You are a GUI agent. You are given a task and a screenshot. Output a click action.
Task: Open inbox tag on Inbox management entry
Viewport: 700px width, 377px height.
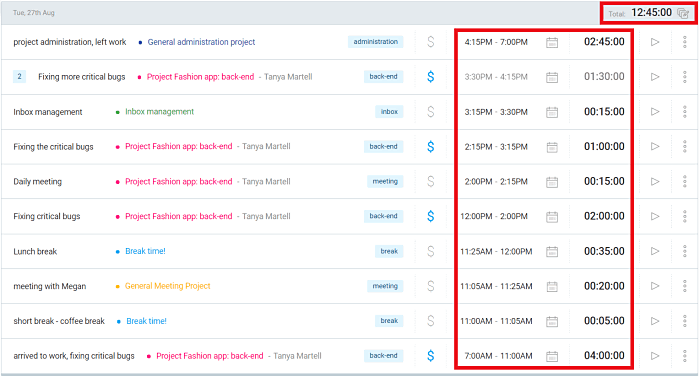click(389, 112)
